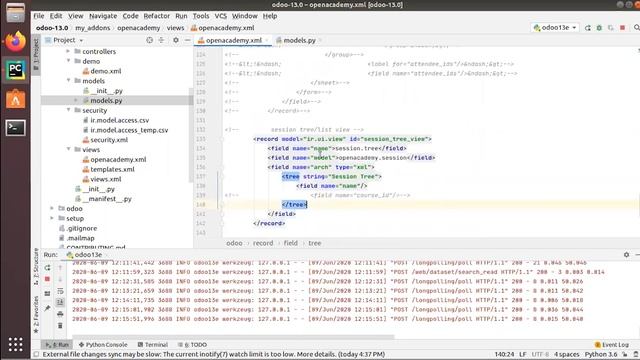The height and width of the screenshot is (360, 640).
Task: Open the File menu
Action: coord(39,16)
